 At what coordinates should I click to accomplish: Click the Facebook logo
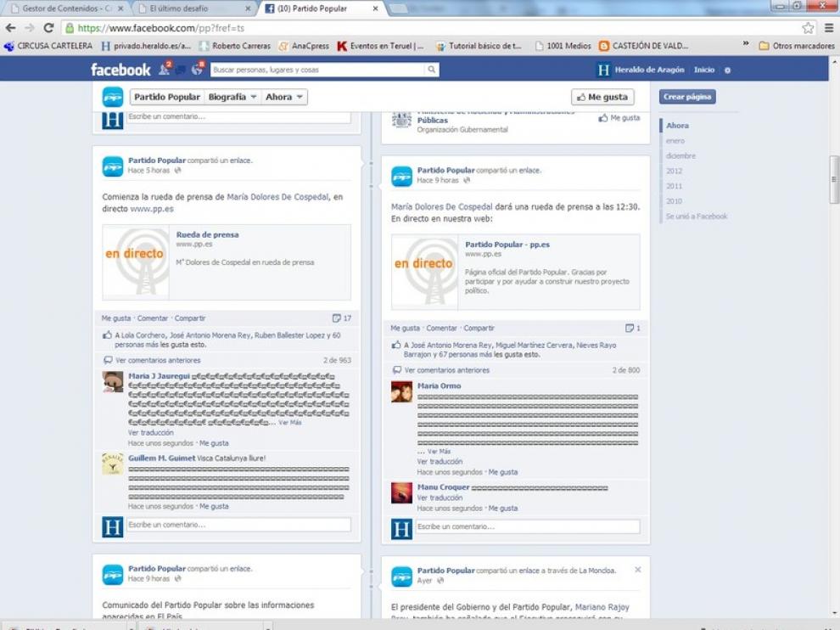(x=121, y=70)
